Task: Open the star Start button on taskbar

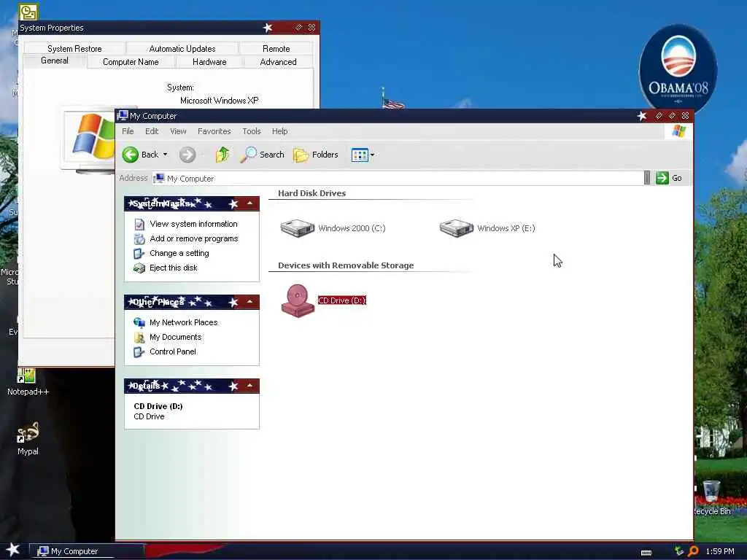Action: tap(12, 550)
